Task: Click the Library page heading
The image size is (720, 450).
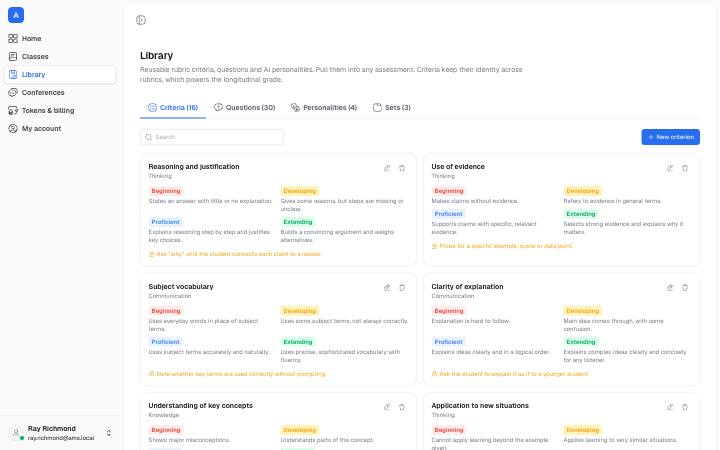Action: click(x=157, y=56)
